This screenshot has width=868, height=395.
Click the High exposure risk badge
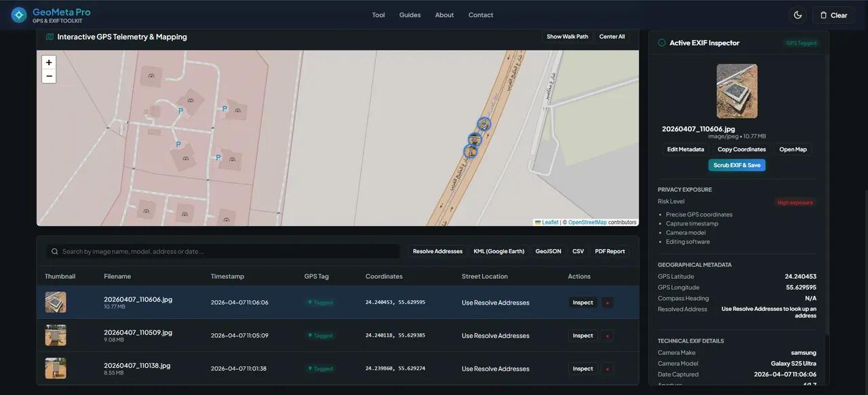tap(795, 202)
